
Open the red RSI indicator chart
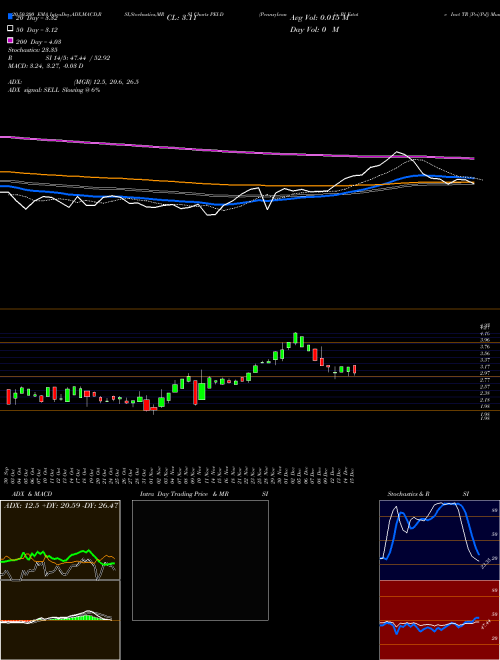tap(439, 620)
